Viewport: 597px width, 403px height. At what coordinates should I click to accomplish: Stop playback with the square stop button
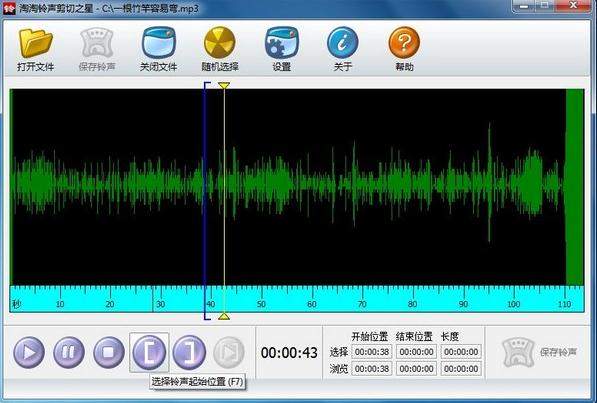[x=109, y=352]
